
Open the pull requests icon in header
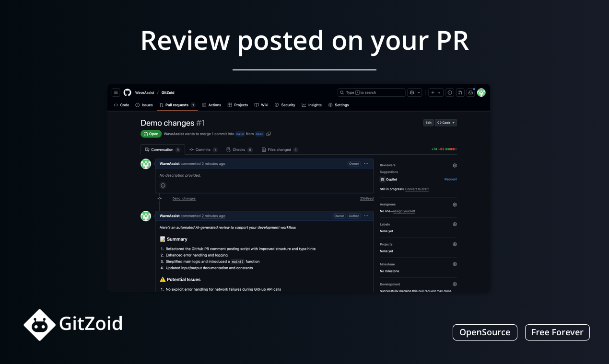(460, 92)
